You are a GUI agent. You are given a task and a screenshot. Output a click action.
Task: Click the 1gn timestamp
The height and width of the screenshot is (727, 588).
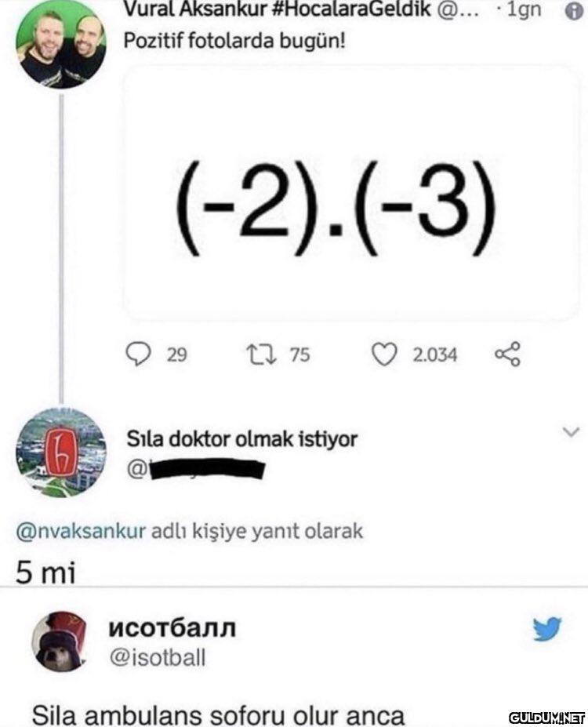pos(524,10)
